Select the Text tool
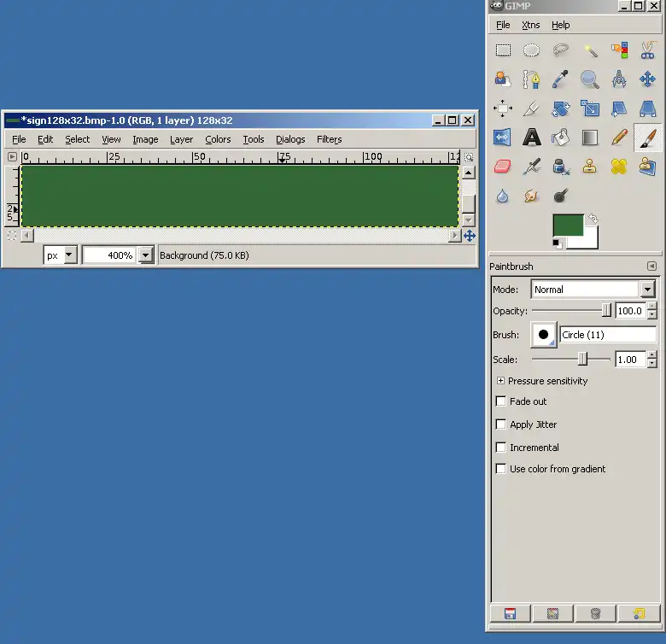The image size is (666, 644). coord(531,137)
